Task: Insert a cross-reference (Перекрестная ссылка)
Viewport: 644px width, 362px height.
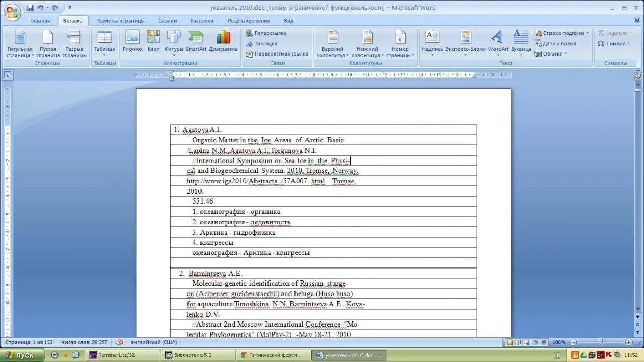Action: [277, 54]
